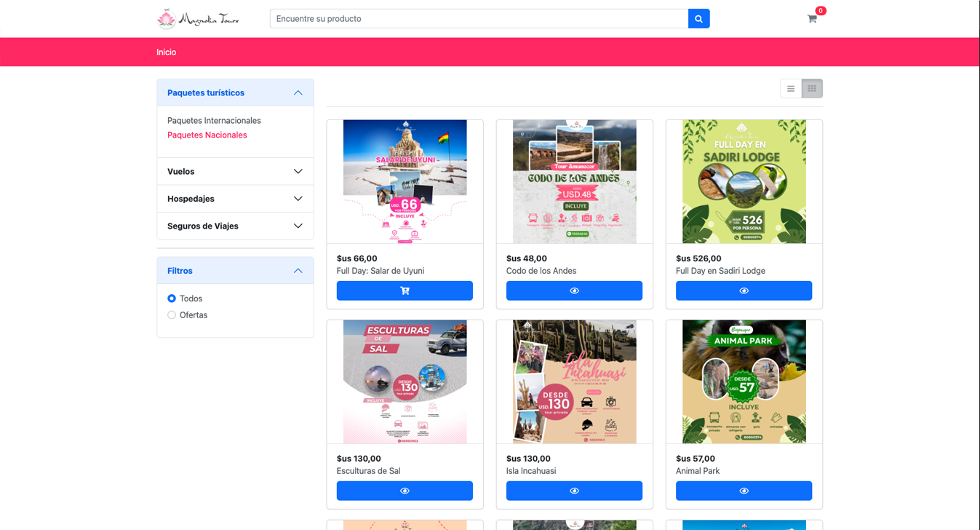View details for Codo de los Andes
Image resolution: width=980 pixels, height=530 pixels.
(574, 290)
